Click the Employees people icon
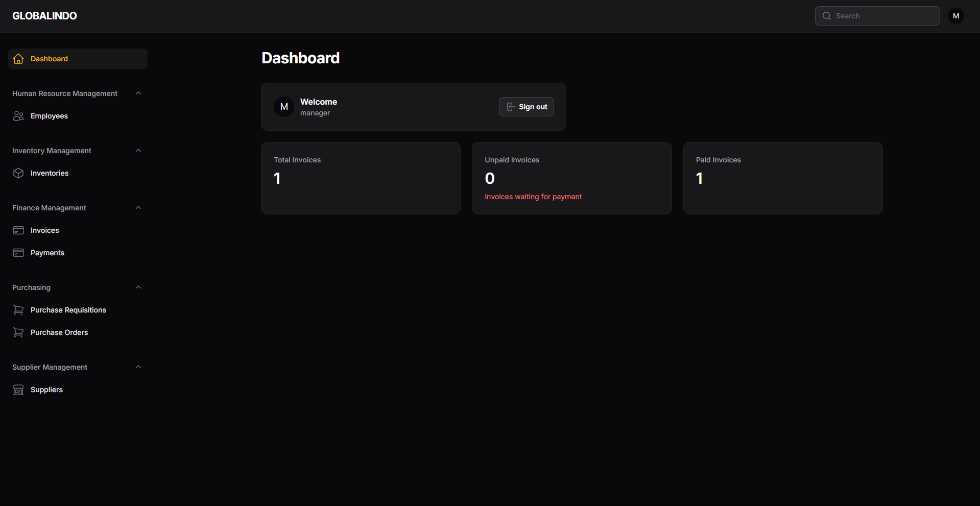 (18, 116)
